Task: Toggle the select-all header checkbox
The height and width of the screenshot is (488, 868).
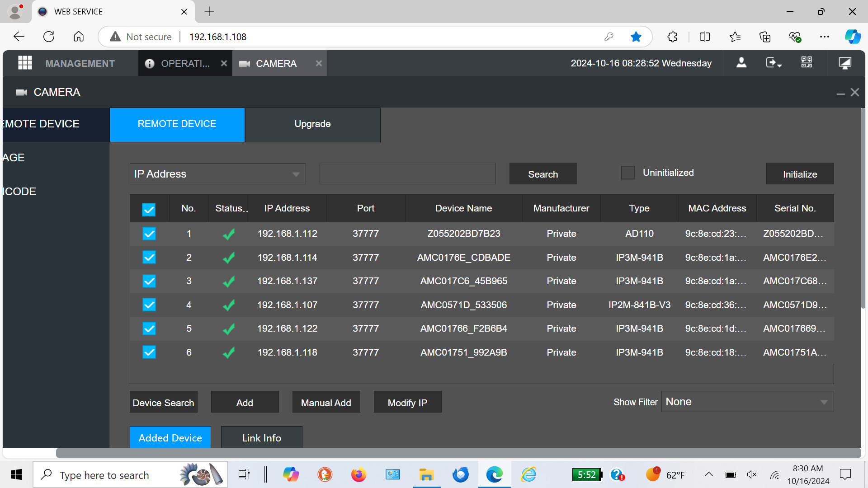Action: click(x=149, y=209)
